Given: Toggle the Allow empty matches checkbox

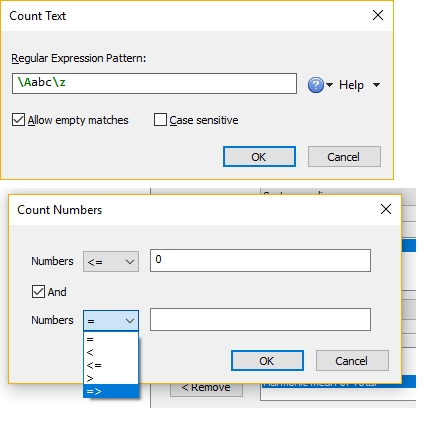Looking at the screenshot, I should 18,120.
